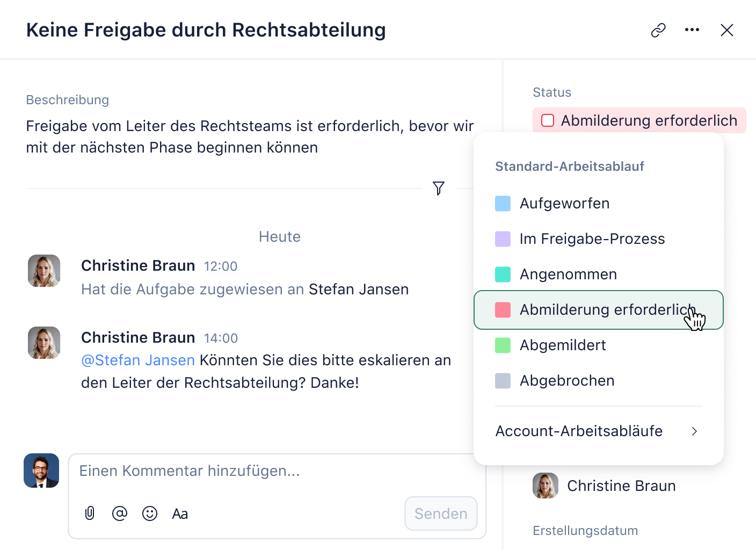The height and width of the screenshot is (550, 756).
Task: Click the chevron next to Account-Arbeitsabläufe
Action: click(x=695, y=431)
